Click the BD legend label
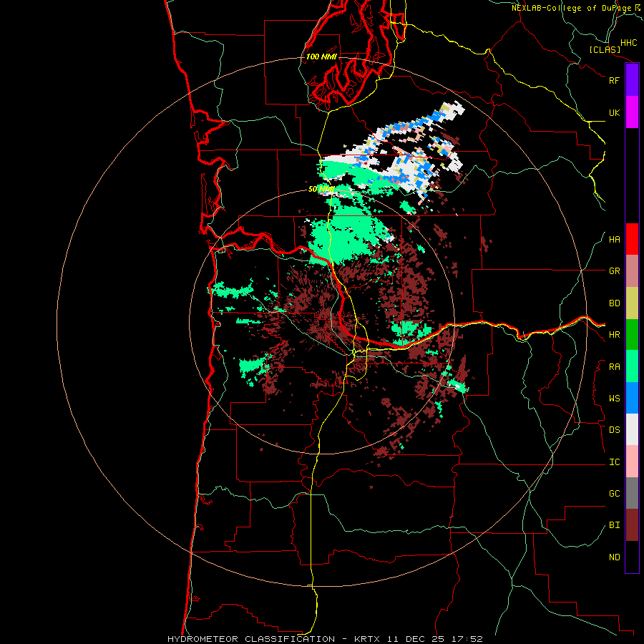 pyautogui.click(x=614, y=303)
